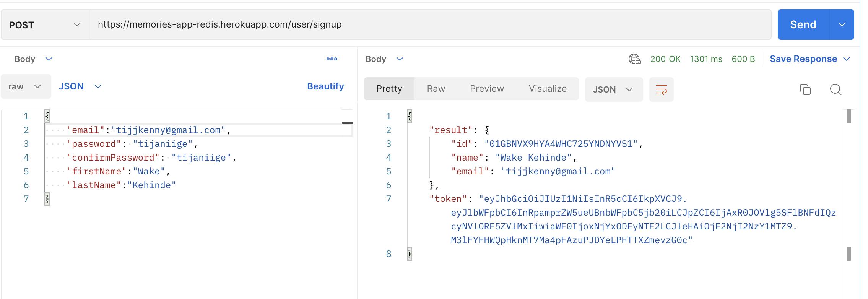Copy response with the copy icon
This screenshot has height=299, width=868.
pyautogui.click(x=805, y=89)
